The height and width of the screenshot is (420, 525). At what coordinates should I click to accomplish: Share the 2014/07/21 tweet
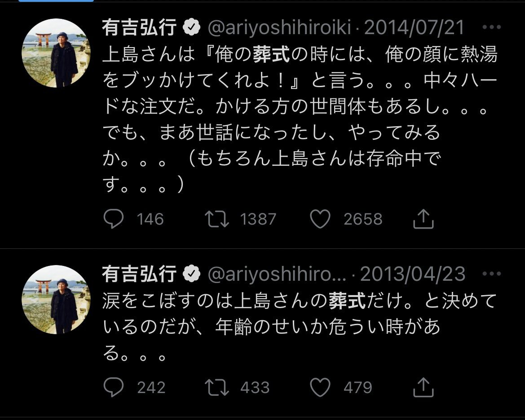click(423, 219)
